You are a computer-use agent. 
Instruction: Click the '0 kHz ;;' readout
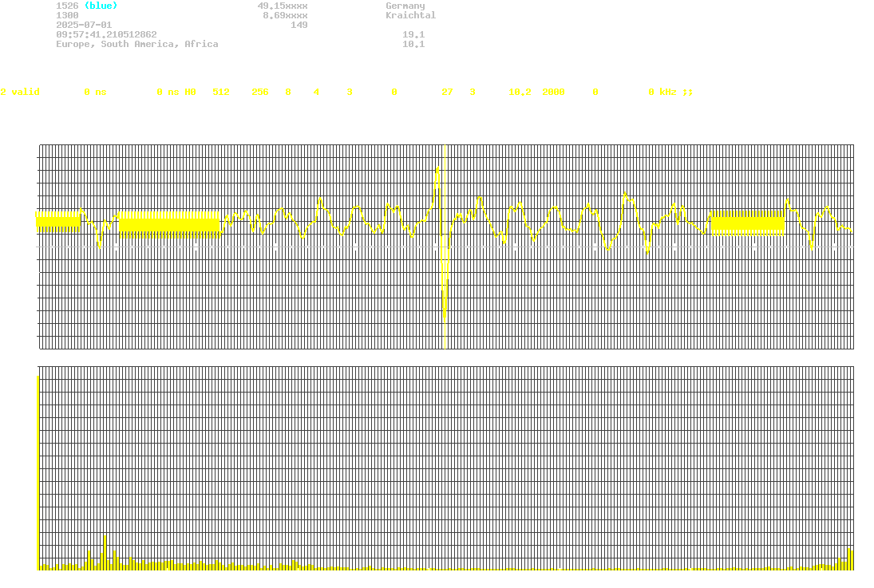pos(670,92)
